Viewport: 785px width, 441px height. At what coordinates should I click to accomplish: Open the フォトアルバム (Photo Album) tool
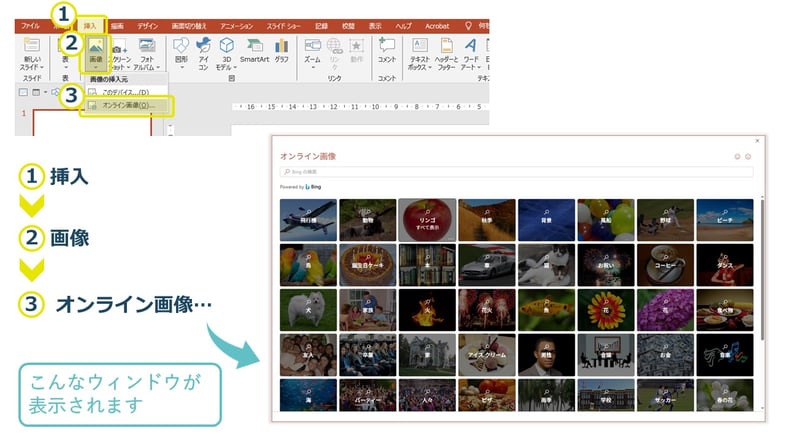click(x=147, y=54)
